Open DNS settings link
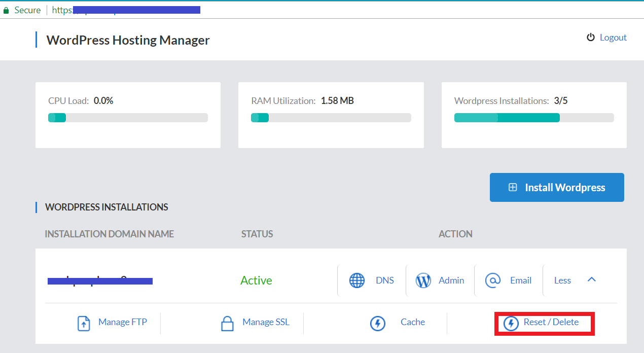Image resolution: width=644 pixels, height=353 pixels. (x=385, y=280)
